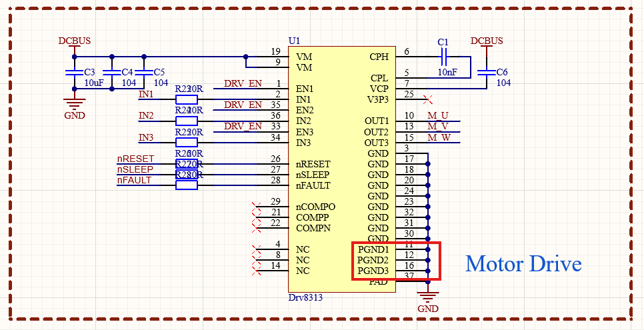
Task: Select the Motor Drive text label
Action: click(x=523, y=264)
